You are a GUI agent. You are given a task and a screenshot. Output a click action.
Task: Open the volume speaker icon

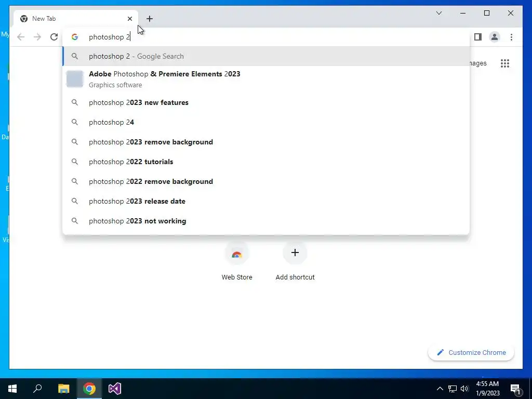click(464, 389)
